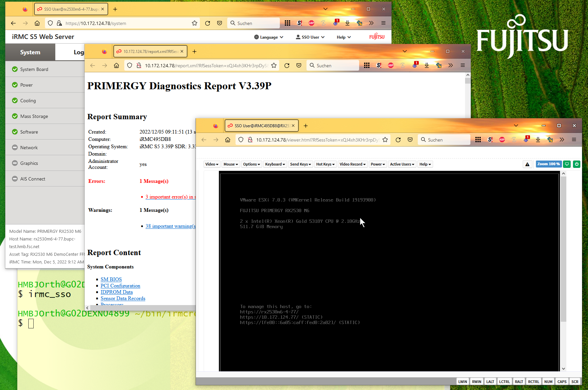The width and height of the screenshot is (588, 390).
Task: Open Mass Storage in iRMC sidebar
Action: [x=45, y=116]
